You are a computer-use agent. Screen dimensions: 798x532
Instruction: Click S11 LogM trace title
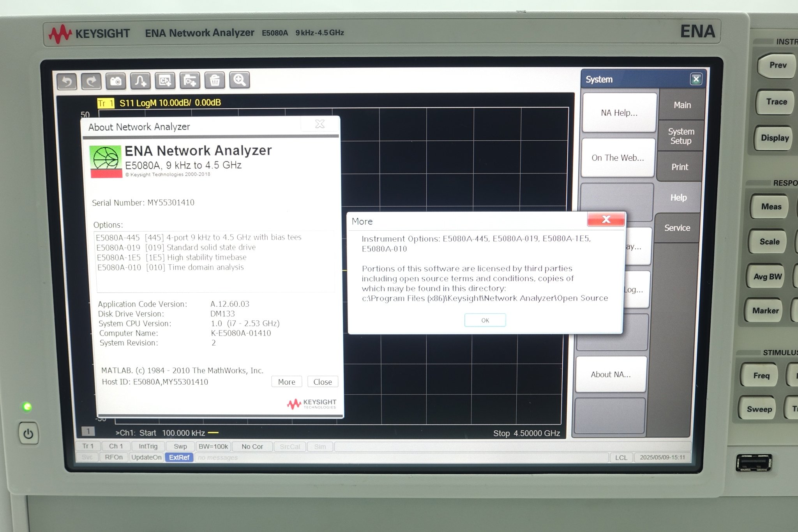click(170, 103)
